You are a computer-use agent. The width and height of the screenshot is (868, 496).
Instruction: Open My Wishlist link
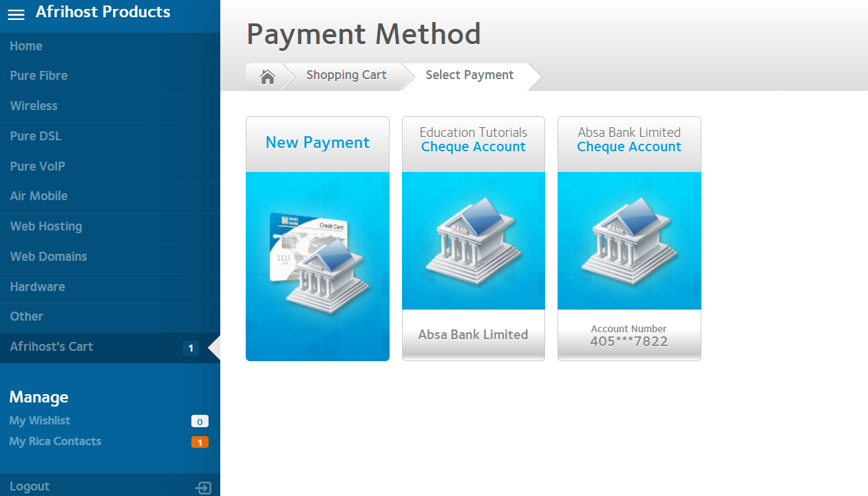[40, 421]
